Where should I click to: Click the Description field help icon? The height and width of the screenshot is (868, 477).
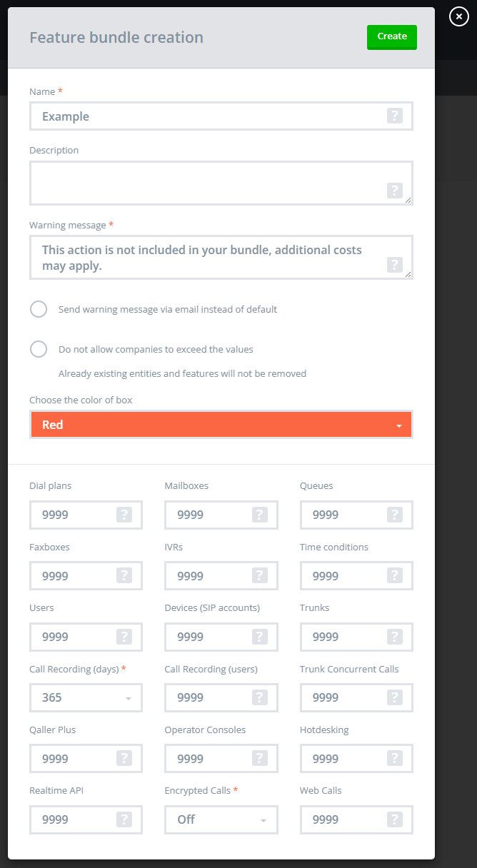point(395,191)
